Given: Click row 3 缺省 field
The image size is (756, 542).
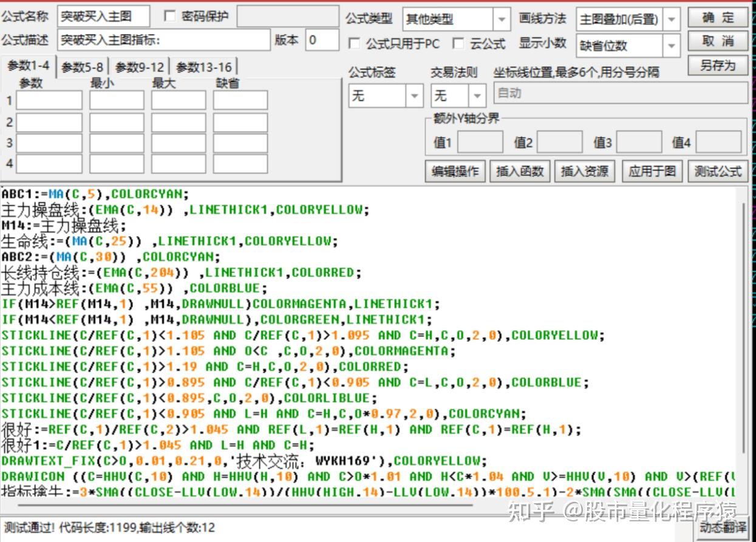Looking at the screenshot, I should tap(240, 143).
